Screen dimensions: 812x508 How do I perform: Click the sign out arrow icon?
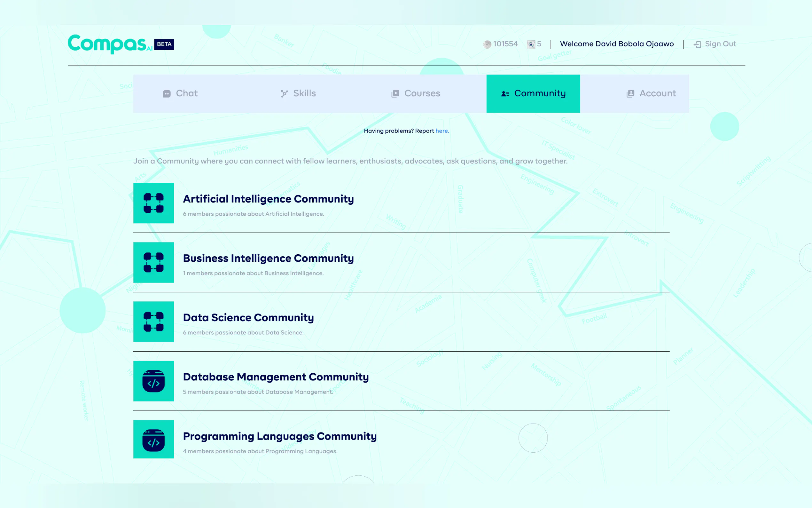click(x=697, y=44)
